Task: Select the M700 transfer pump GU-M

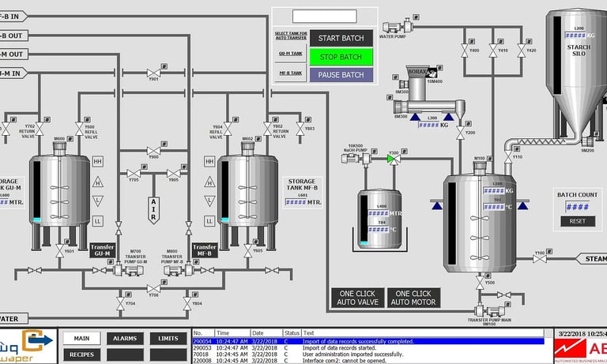Action: pyautogui.click(x=128, y=269)
